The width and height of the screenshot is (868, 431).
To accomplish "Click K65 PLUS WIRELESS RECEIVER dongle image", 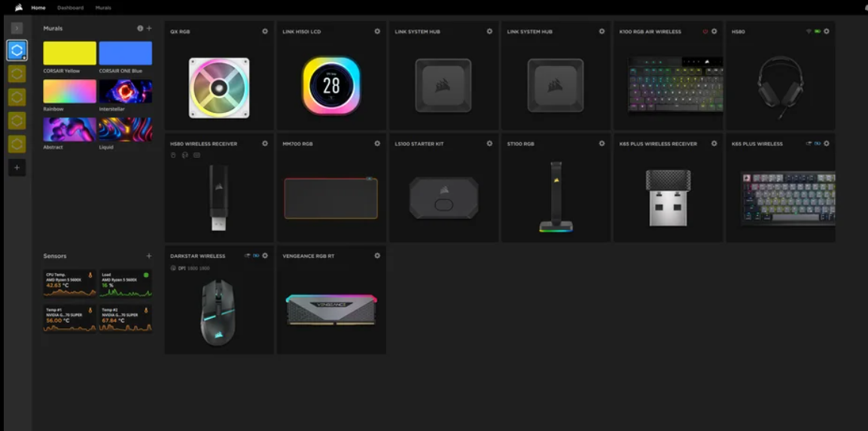I will pos(669,198).
